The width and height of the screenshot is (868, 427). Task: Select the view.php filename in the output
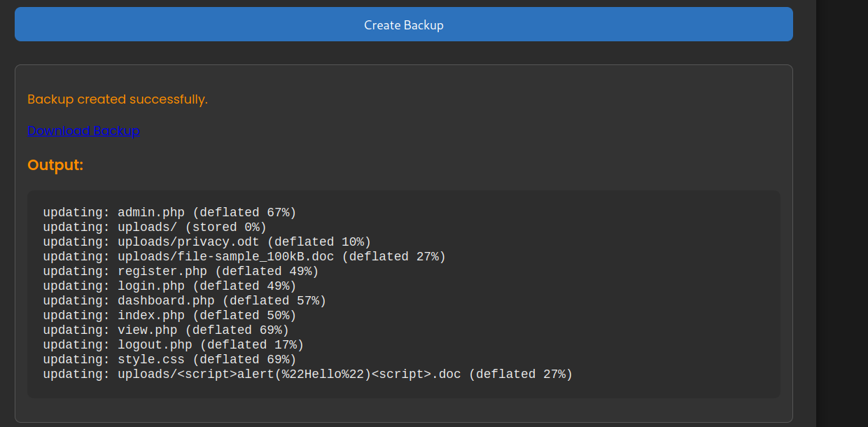148,330
